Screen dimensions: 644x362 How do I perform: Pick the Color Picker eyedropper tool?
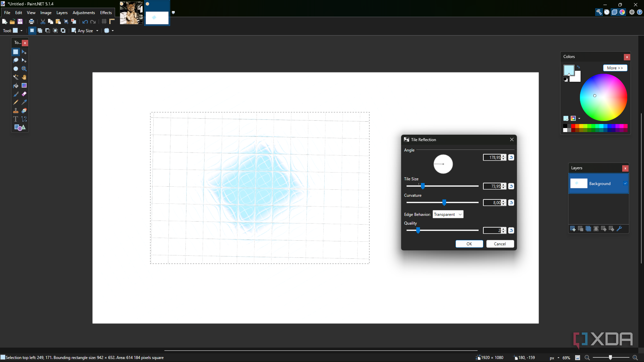click(24, 102)
